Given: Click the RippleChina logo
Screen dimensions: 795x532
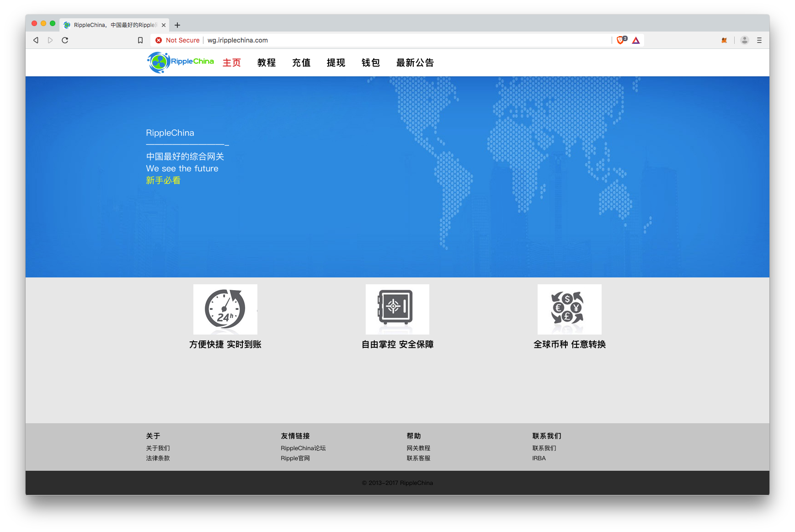Looking at the screenshot, I should [x=180, y=62].
